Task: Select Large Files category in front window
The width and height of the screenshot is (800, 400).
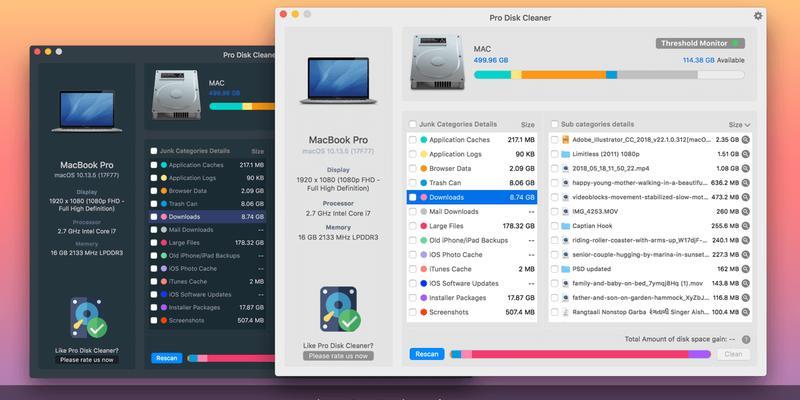Action: pos(471,226)
